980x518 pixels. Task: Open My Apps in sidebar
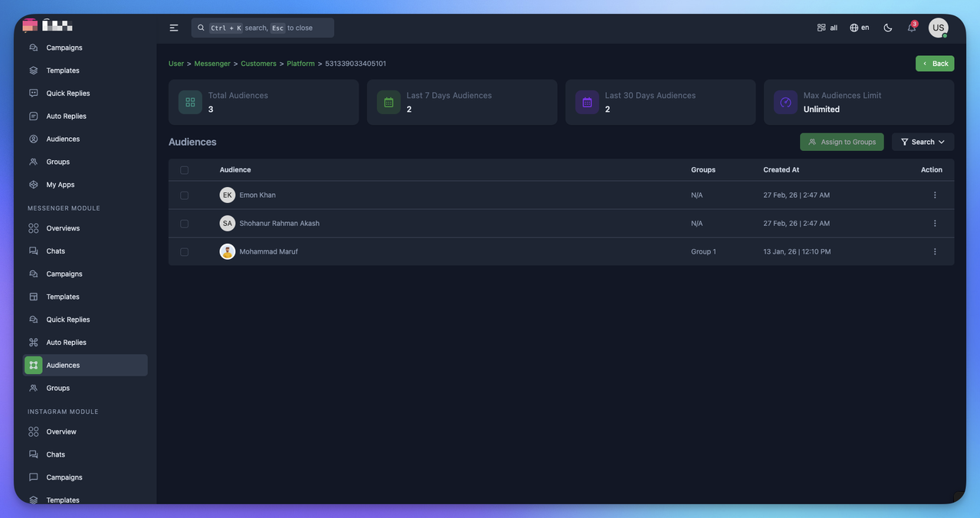pos(86,185)
